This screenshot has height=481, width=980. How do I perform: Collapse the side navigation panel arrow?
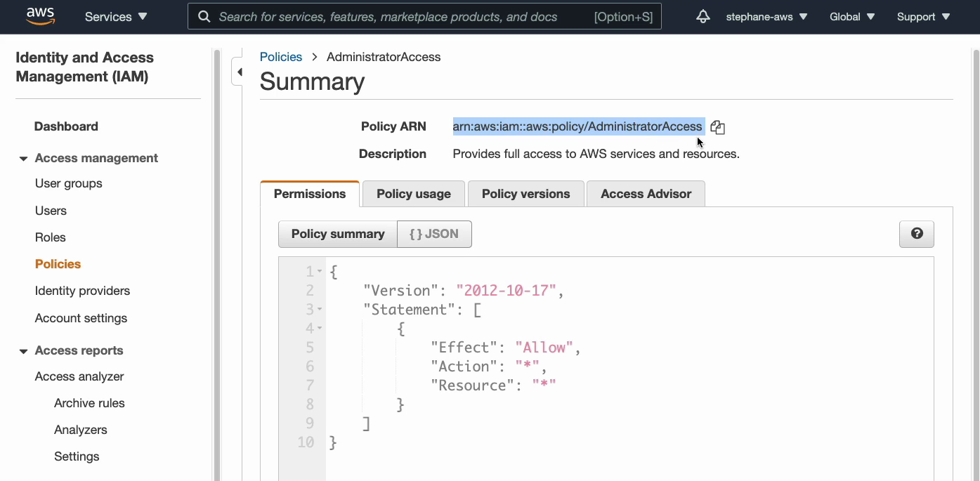(x=239, y=72)
